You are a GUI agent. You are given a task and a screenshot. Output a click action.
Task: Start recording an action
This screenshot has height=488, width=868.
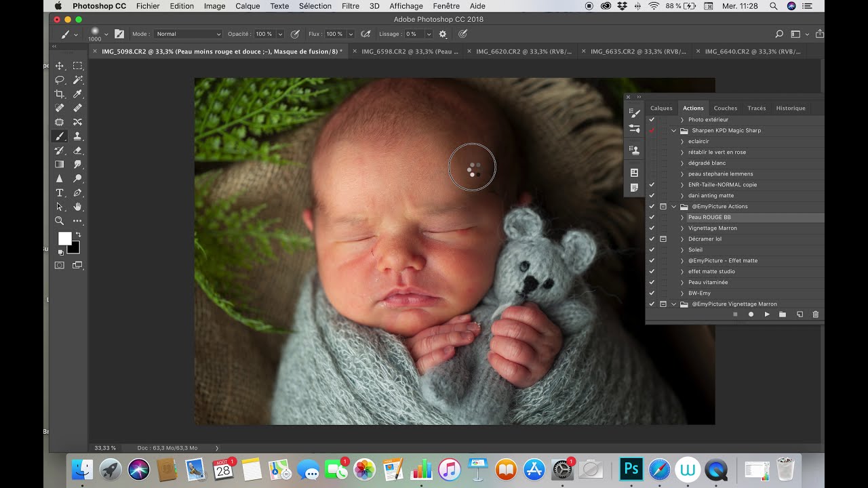pos(751,314)
